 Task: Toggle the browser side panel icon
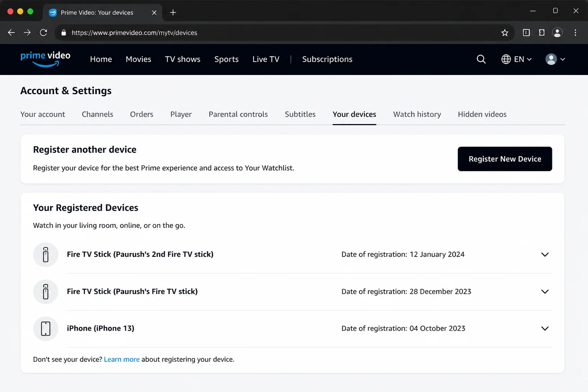pyautogui.click(x=542, y=33)
